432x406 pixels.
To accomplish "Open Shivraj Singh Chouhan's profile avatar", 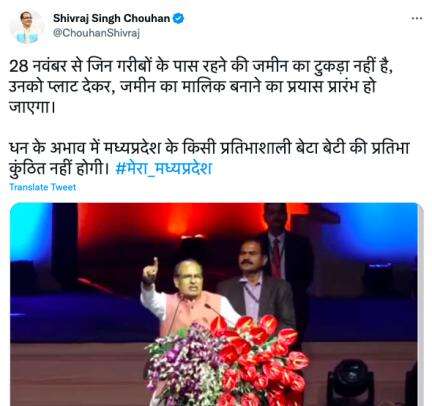I will pos(27,26).
